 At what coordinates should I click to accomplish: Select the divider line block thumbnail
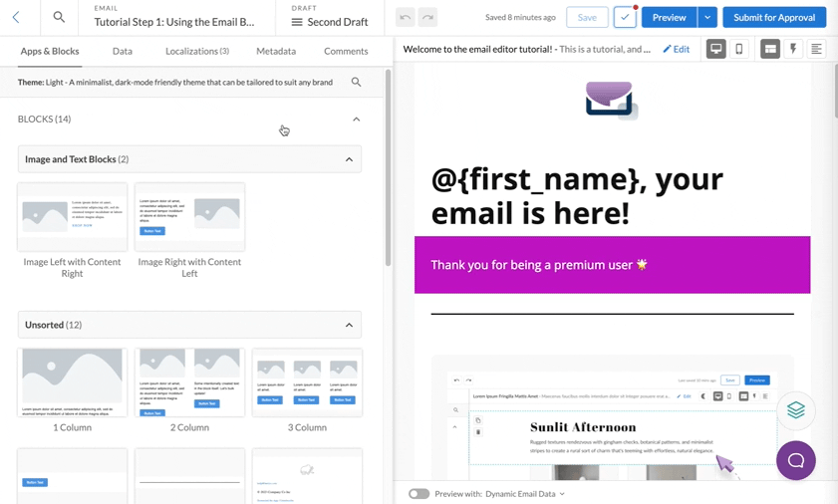click(189, 476)
